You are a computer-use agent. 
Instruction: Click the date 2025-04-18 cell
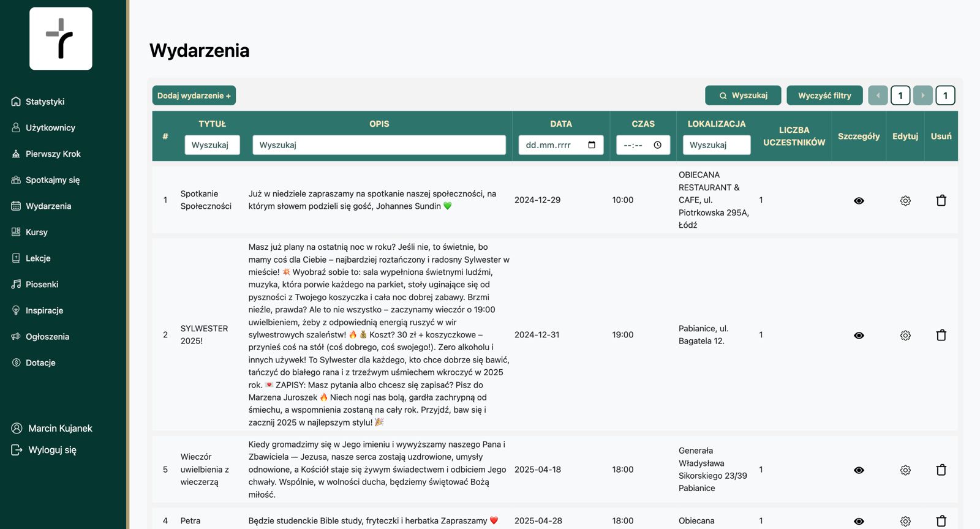point(537,469)
